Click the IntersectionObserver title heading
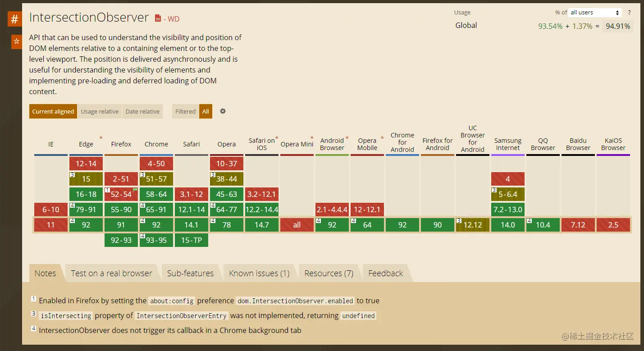The width and height of the screenshot is (644, 351). [x=89, y=18]
